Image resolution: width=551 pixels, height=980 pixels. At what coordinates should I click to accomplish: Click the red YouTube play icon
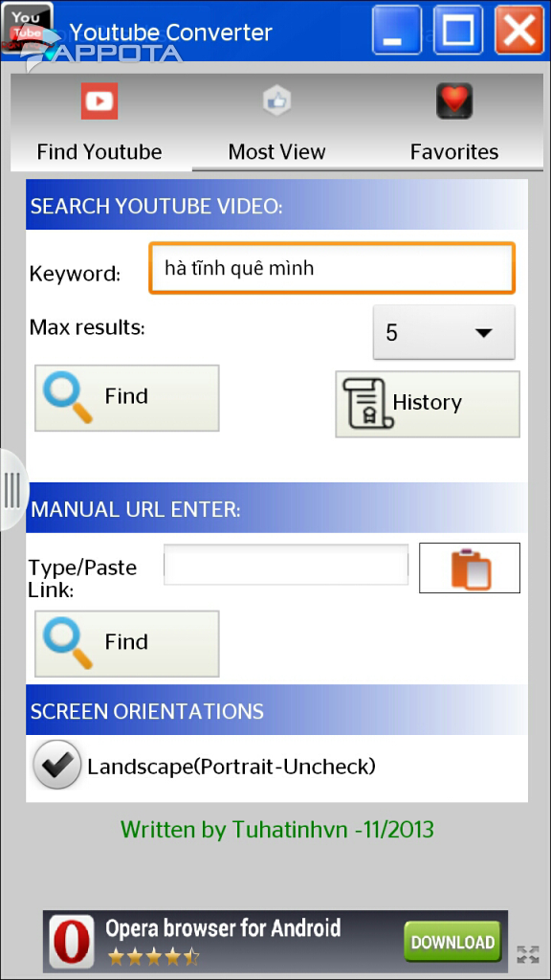pyautogui.click(x=99, y=100)
